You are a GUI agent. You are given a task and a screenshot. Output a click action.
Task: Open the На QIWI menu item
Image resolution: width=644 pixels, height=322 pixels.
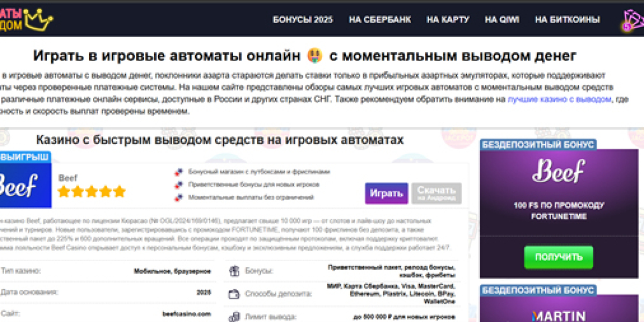(502, 20)
